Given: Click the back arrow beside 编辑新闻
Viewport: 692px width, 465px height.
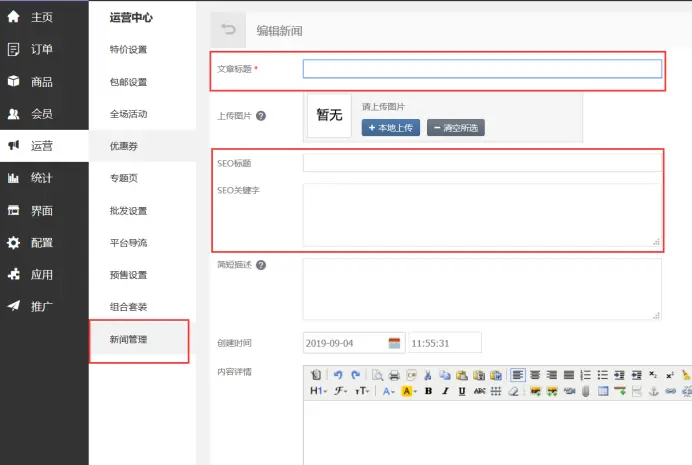Looking at the screenshot, I should tap(229, 31).
